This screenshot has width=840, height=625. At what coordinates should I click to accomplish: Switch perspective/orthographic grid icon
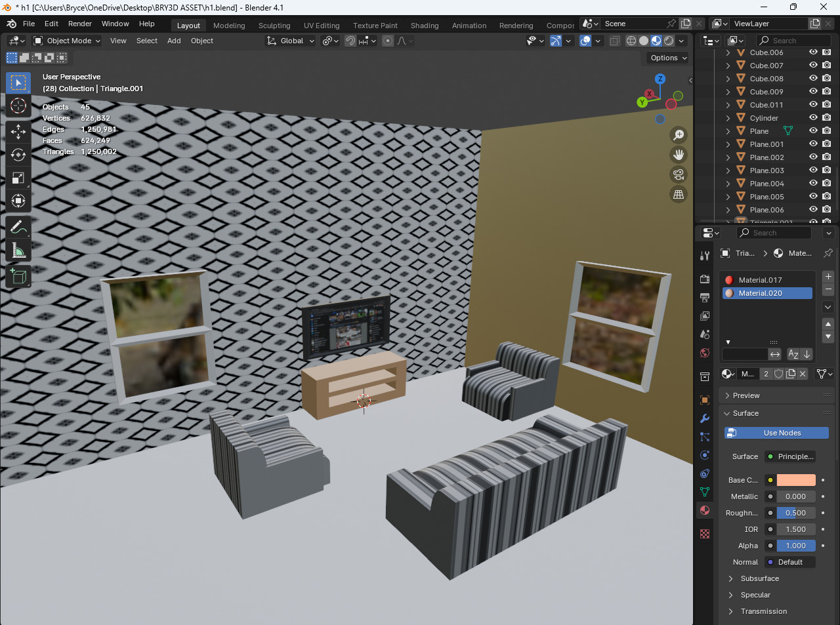click(x=679, y=194)
